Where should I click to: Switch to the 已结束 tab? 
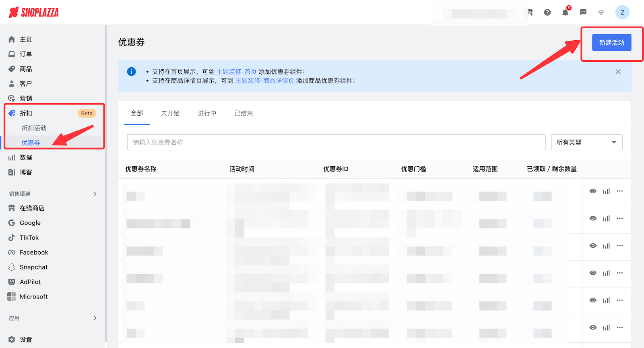[x=244, y=114]
